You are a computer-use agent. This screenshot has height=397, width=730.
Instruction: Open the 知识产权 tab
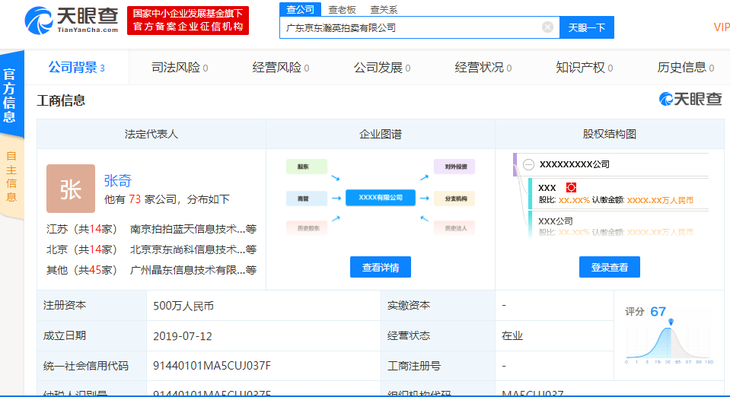pyautogui.click(x=584, y=67)
